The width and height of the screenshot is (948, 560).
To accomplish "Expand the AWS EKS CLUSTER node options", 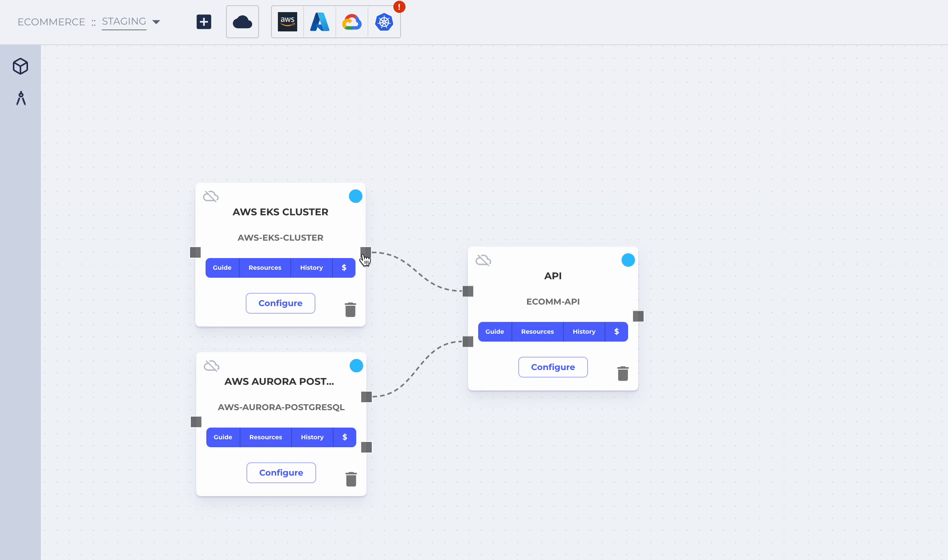I will (355, 195).
